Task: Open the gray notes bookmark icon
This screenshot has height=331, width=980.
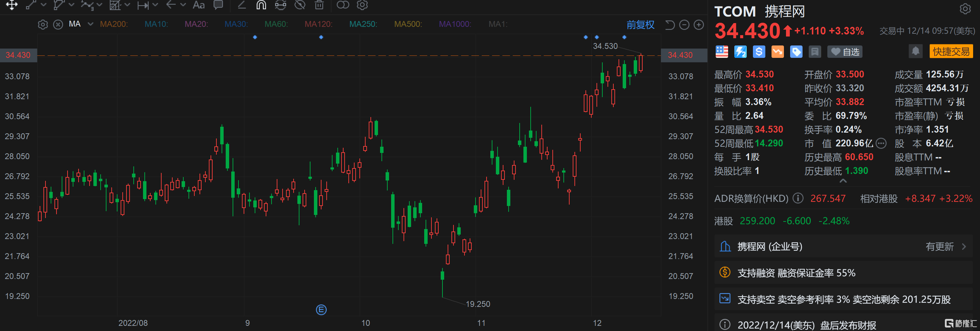Action: point(815,52)
